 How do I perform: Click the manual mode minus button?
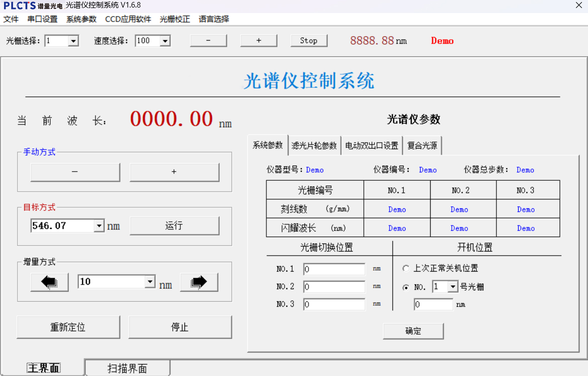click(x=75, y=172)
